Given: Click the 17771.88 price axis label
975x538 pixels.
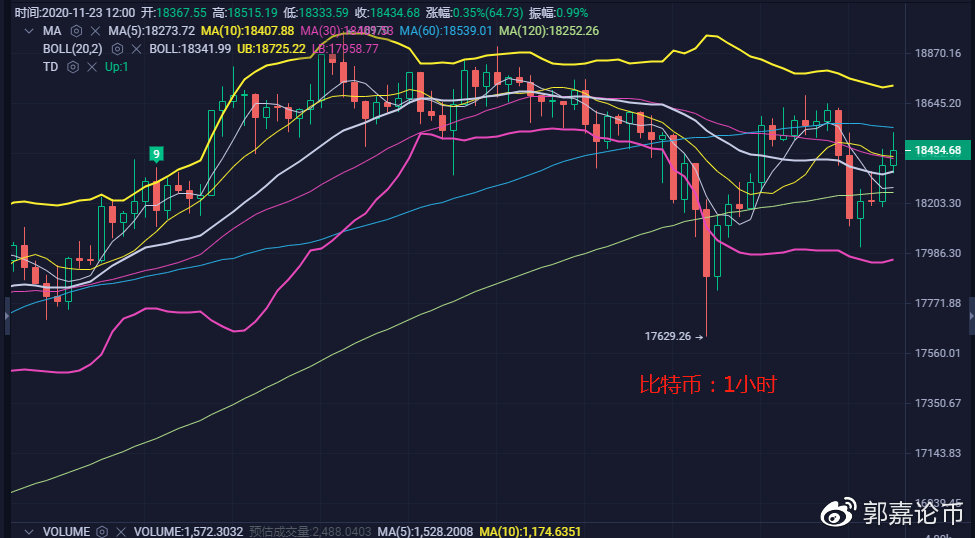Looking at the screenshot, I should click(938, 304).
